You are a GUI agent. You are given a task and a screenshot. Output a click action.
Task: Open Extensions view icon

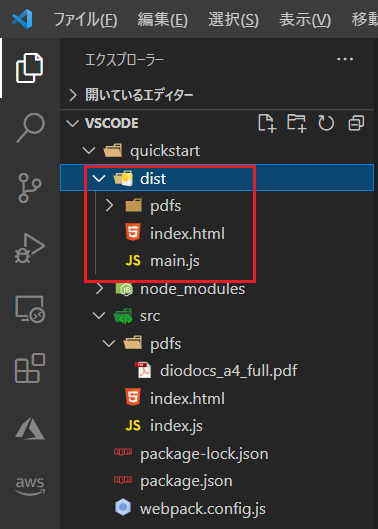30,368
